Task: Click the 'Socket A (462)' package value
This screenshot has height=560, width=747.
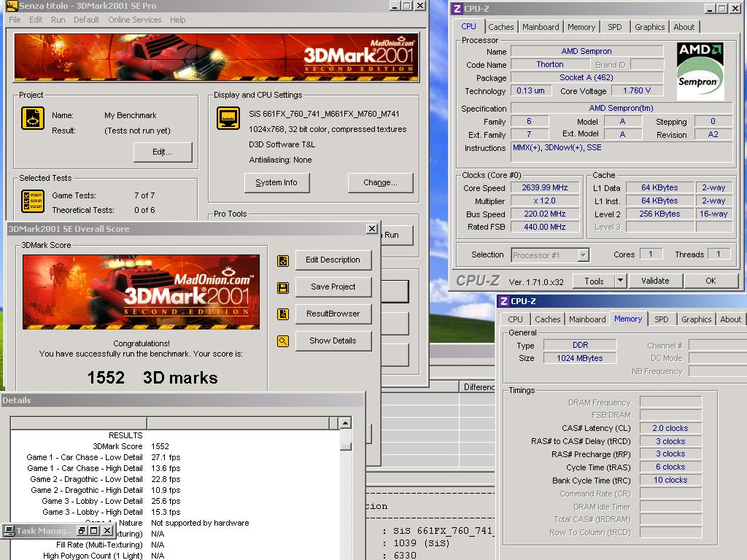Action: coord(587,77)
